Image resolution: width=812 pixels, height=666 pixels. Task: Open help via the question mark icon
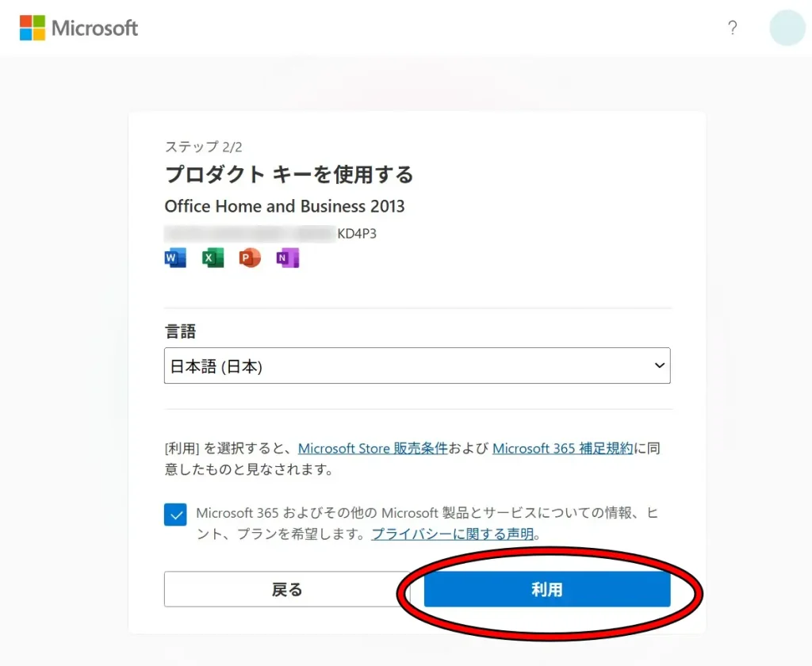(x=733, y=28)
